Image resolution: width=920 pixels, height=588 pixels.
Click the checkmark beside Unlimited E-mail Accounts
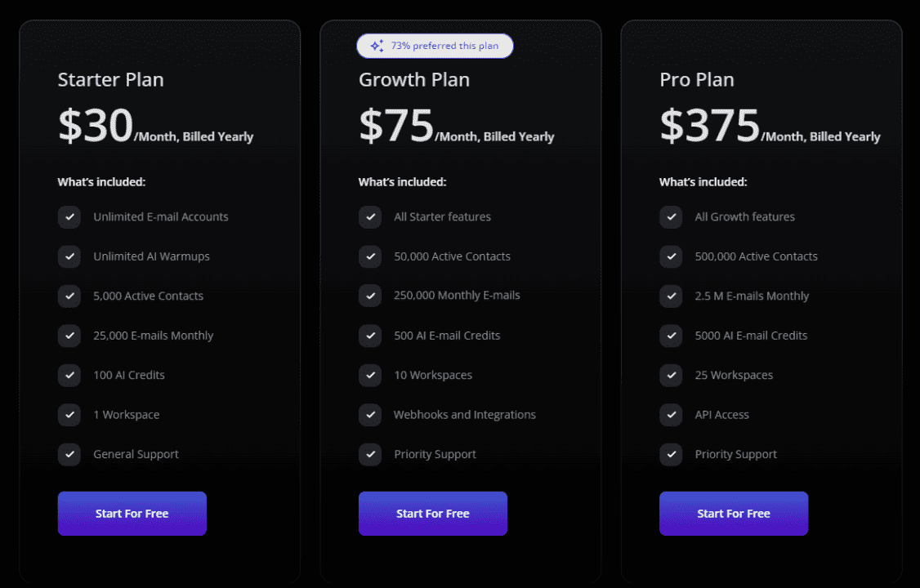click(69, 216)
